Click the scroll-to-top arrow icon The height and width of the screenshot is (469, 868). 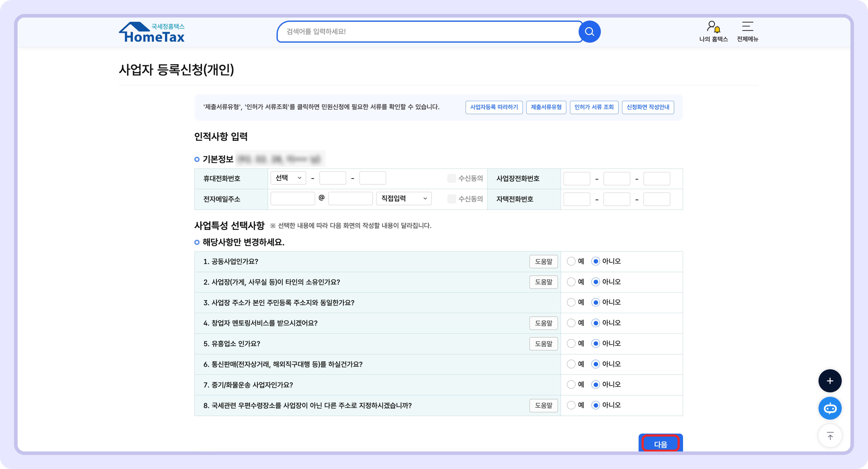(830, 436)
